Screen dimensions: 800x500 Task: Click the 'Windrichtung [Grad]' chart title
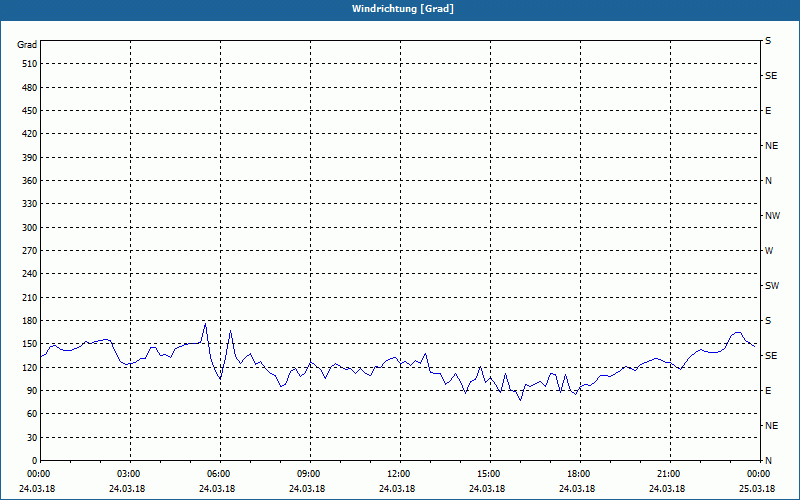(403, 9)
